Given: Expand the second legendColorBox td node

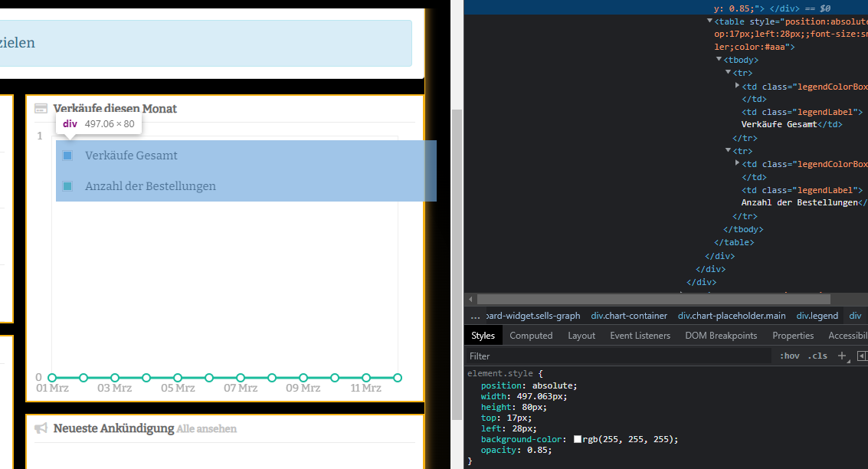Looking at the screenshot, I should [737, 163].
